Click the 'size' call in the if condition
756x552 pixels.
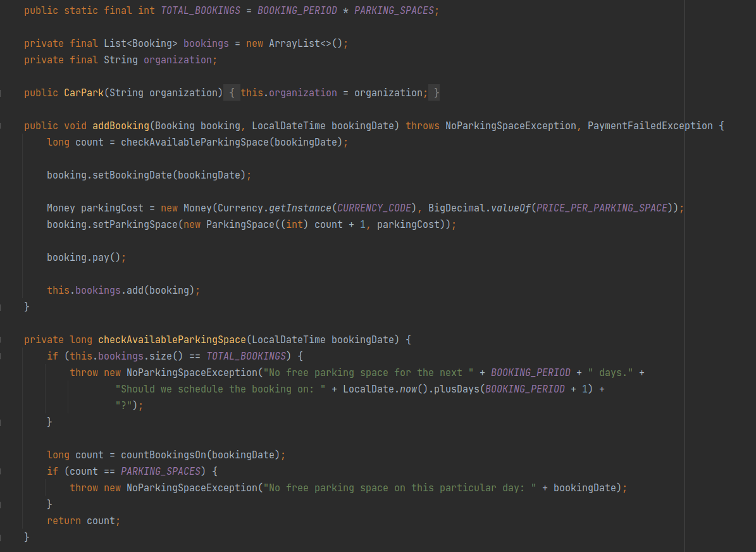pos(161,356)
